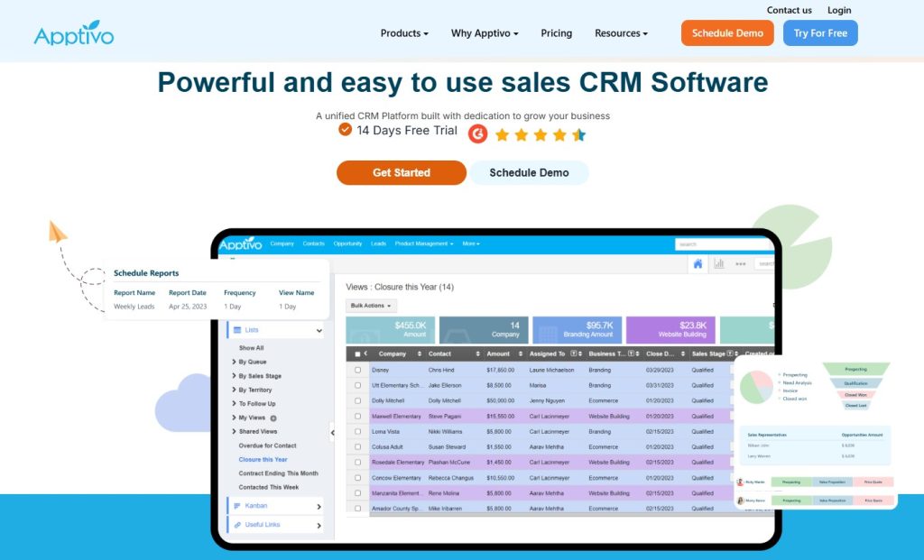Click the orange checkmark next to Free Trial

click(x=346, y=130)
